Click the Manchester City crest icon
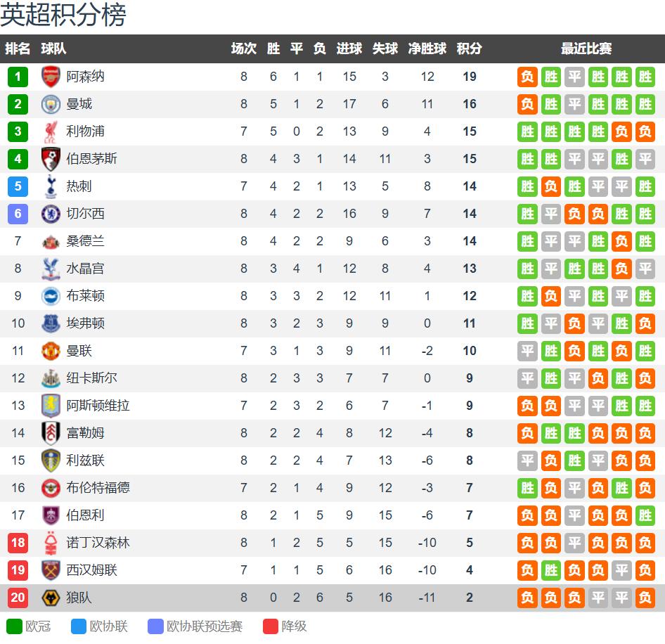The image size is (665, 644). click(51, 104)
